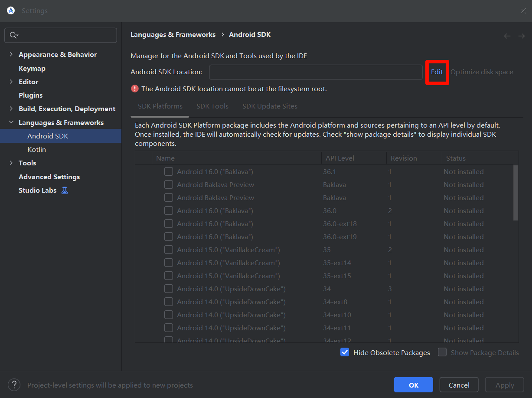Expand the Editor settings section
Viewport: 532px width, 398px height.
tap(11, 82)
